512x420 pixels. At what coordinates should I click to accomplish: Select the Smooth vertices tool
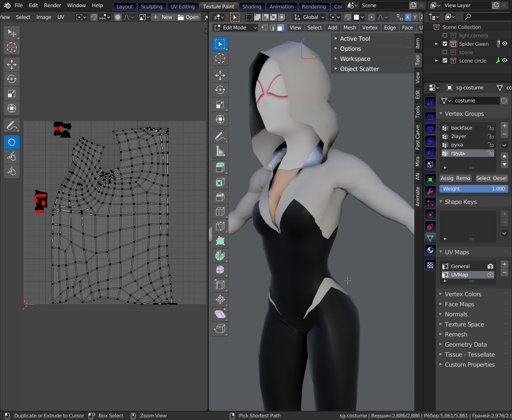[220, 270]
